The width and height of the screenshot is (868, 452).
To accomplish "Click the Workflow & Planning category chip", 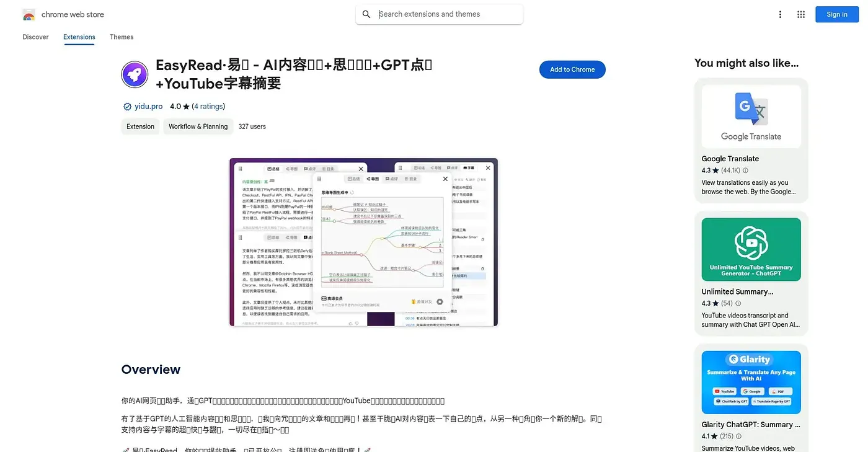I will click(198, 126).
